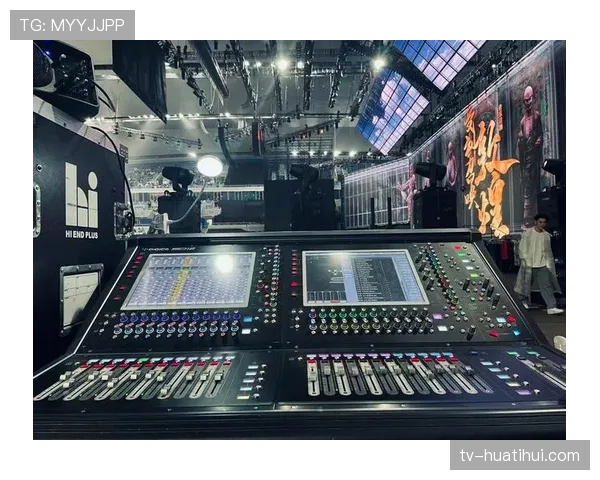The height and width of the screenshot is (480, 600).
Task: Click the TG: MYYJJPP watermark label
Action: (71, 24)
